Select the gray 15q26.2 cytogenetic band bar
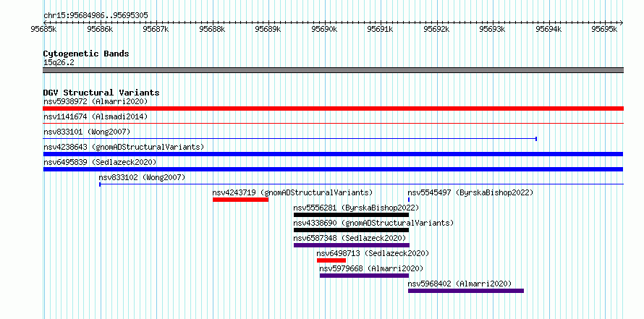This screenshot has width=644, height=319. [x=333, y=70]
